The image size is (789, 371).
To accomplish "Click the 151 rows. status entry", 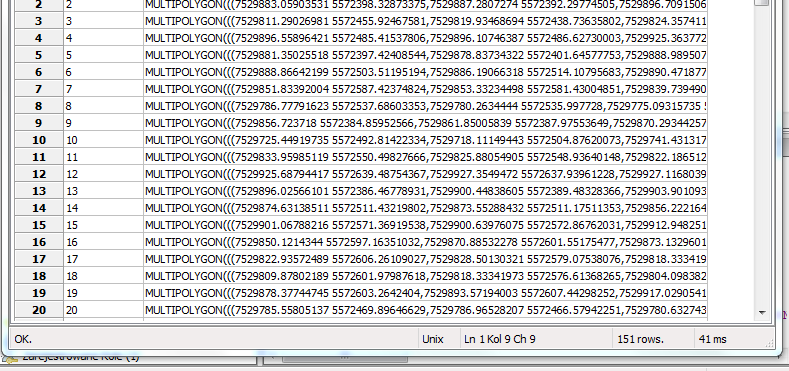I will (641, 339).
